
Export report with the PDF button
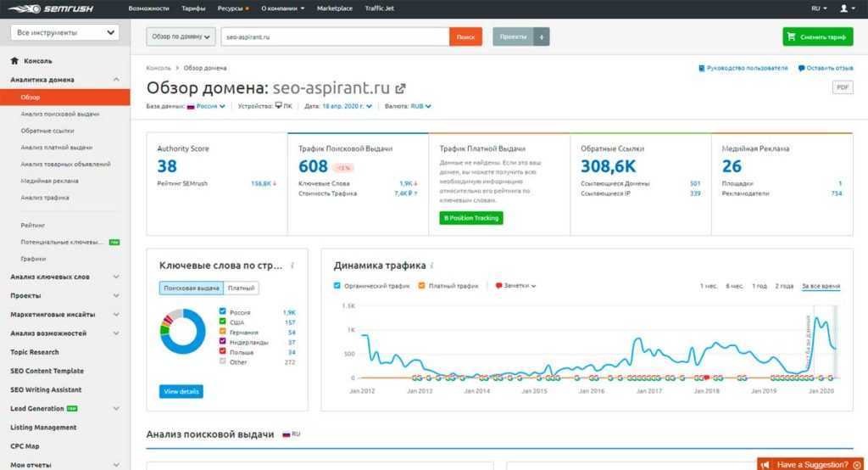pos(843,87)
